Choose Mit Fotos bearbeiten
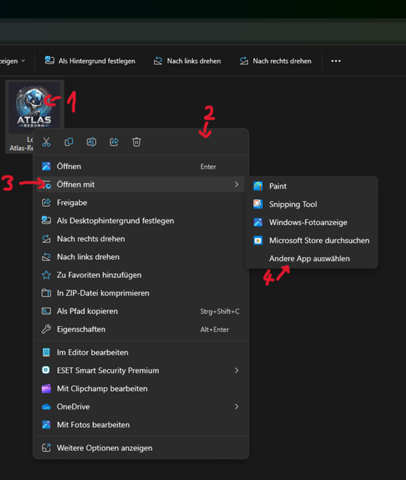406x480 pixels. point(141,425)
